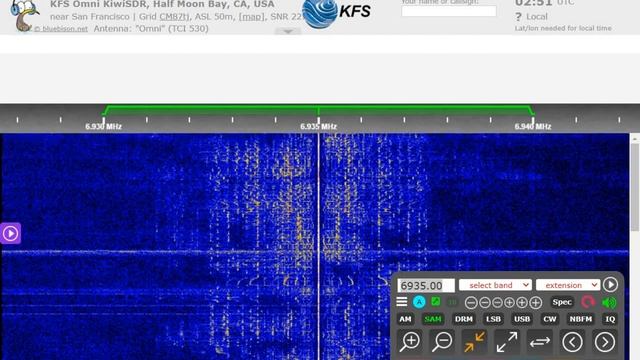Click the KiwiSDR bird mascot icon
This screenshot has height=360, width=640.
click(x=24, y=15)
